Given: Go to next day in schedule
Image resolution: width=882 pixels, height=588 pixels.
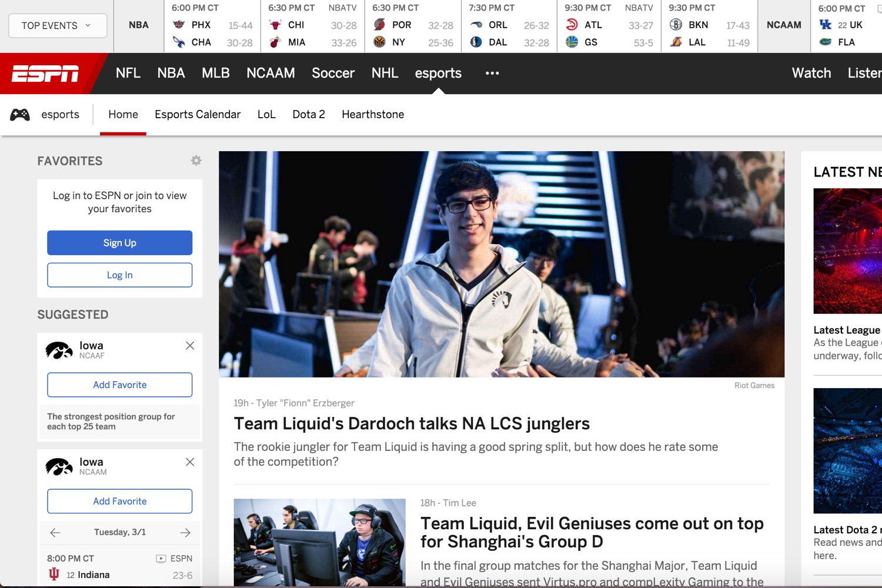Looking at the screenshot, I should click(185, 533).
